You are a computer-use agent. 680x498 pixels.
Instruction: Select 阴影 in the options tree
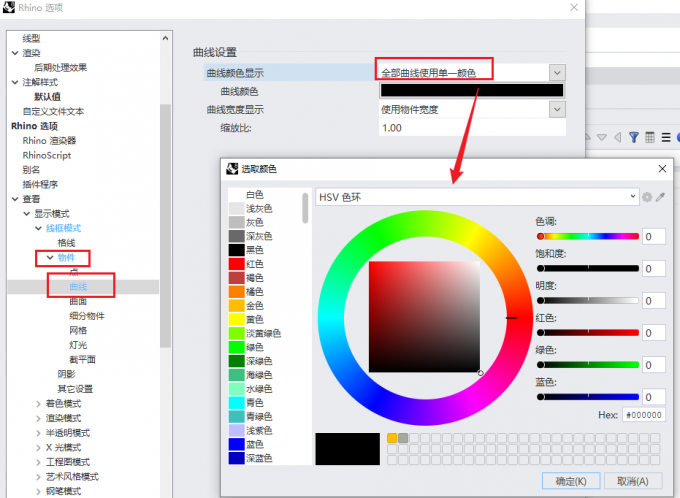click(66, 374)
